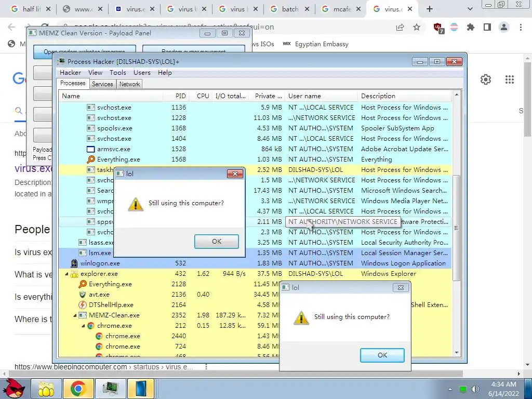Viewport: 532px width, 399px height.
Task: Sort by Description column header
Action: coord(404,96)
